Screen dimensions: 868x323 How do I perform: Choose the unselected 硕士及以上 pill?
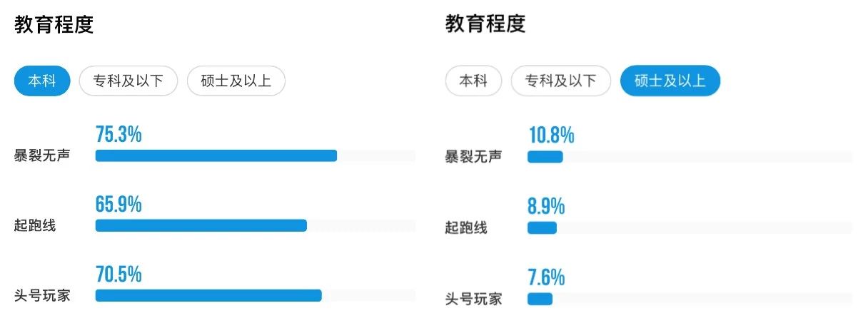(x=236, y=81)
